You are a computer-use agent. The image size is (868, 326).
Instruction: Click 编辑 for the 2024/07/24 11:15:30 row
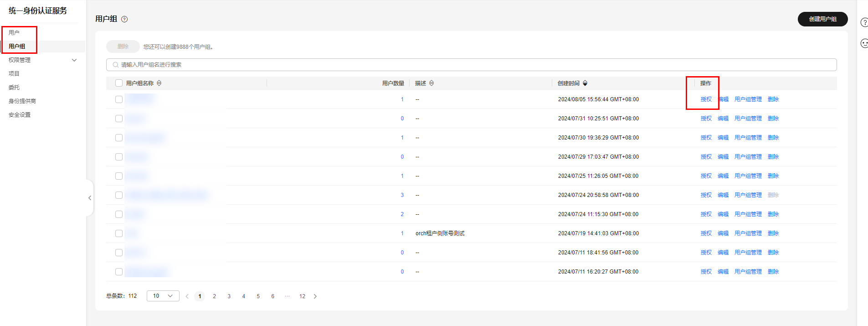tap(723, 214)
